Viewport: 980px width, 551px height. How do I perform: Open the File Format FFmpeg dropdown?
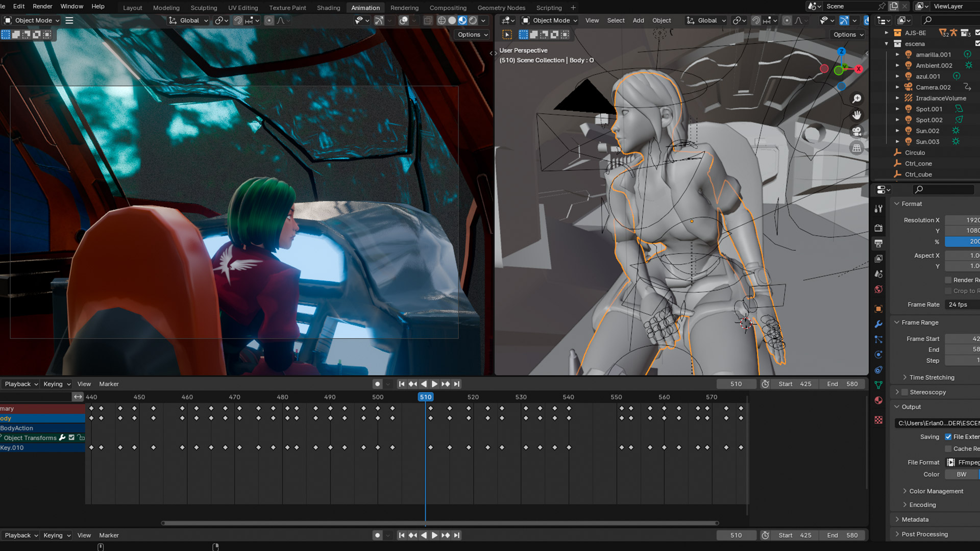(962, 462)
